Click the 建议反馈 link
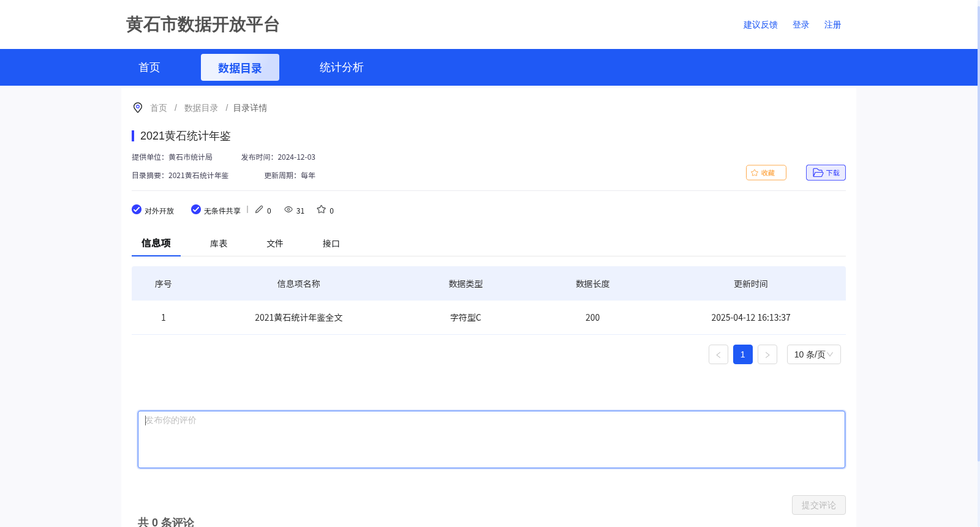 761,24
